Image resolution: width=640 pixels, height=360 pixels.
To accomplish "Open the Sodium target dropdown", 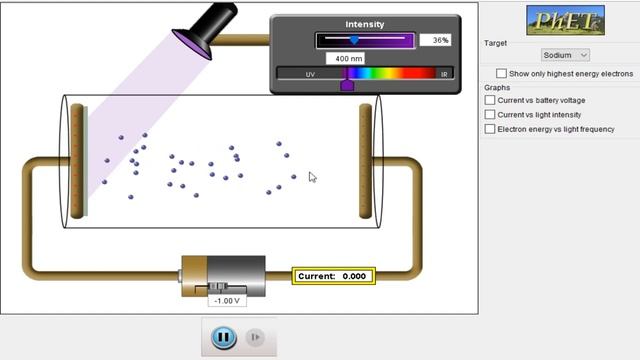I will (x=565, y=55).
